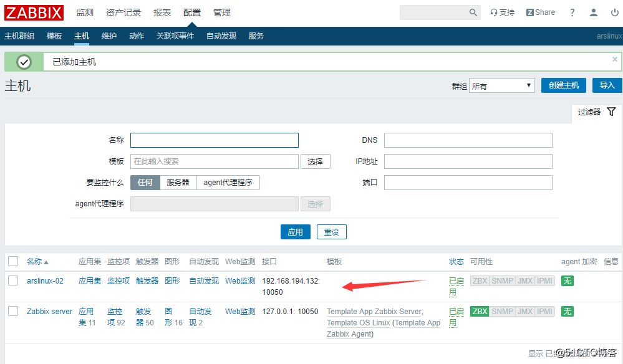Sort hosts by 状态 column

(456, 262)
